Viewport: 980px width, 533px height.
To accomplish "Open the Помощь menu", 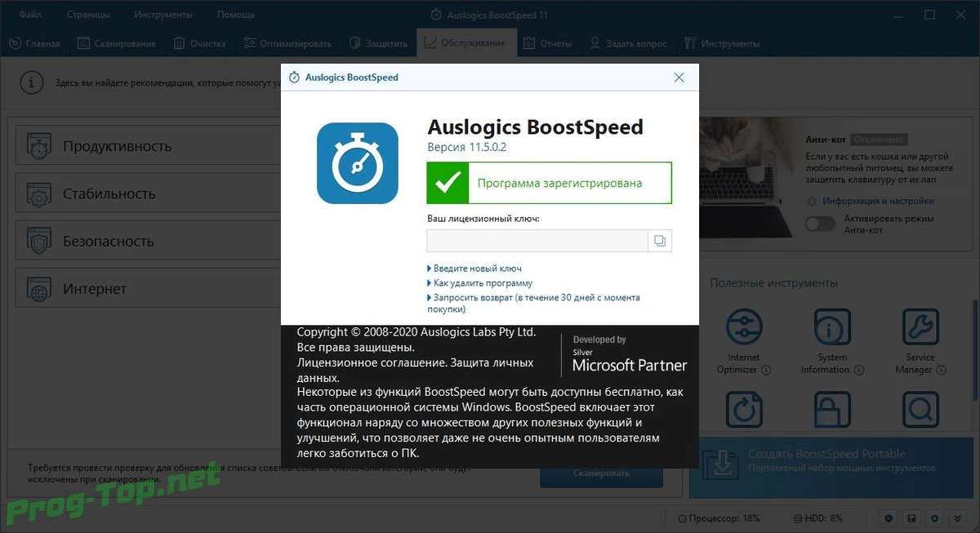I will pyautogui.click(x=235, y=15).
